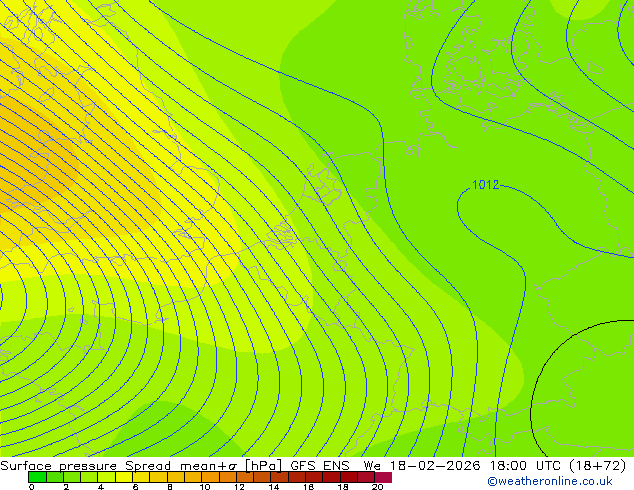Click the legend number '20'
The width and height of the screenshot is (634, 490).
tap(377, 487)
